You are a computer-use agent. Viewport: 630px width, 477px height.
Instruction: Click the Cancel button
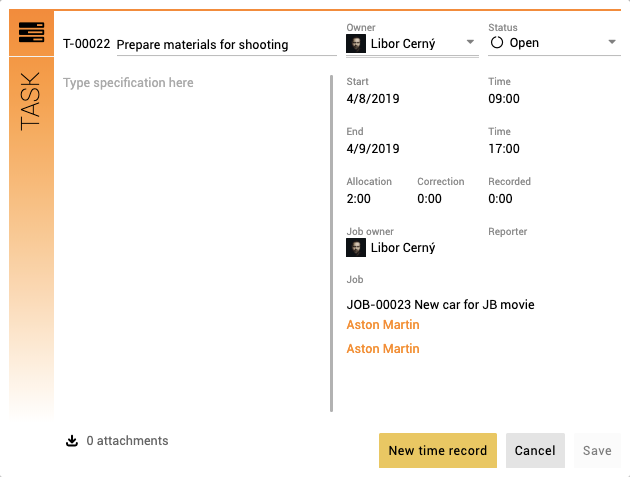click(535, 450)
